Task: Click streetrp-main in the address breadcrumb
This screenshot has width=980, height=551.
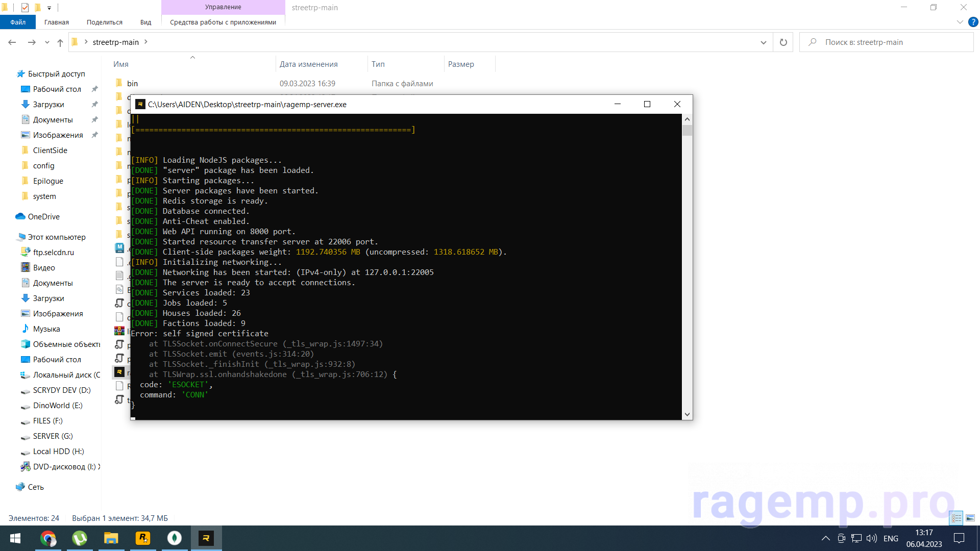Action: (x=116, y=42)
